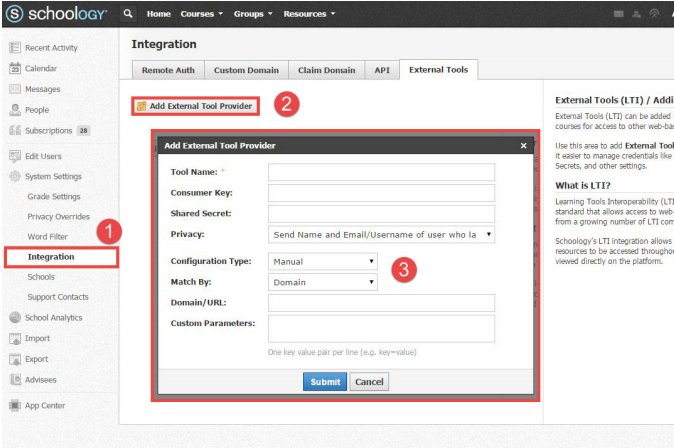Viewport: 674px width, 448px height.
Task: Click the Messages envelope icon in sidebar
Action: (x=15, y=89)
